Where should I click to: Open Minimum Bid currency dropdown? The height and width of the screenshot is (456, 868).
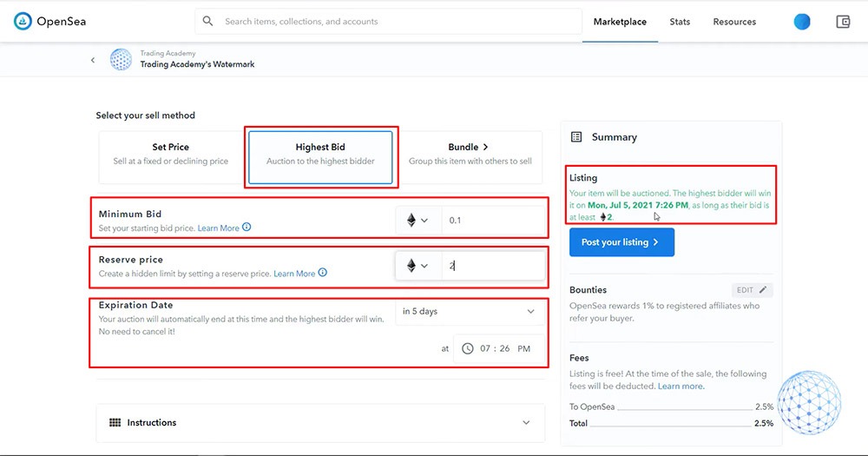(418, 221)
